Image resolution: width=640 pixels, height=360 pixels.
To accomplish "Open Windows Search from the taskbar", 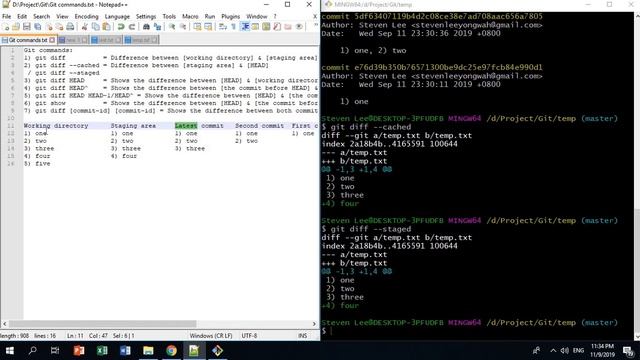I will click(x=33, y=350).
